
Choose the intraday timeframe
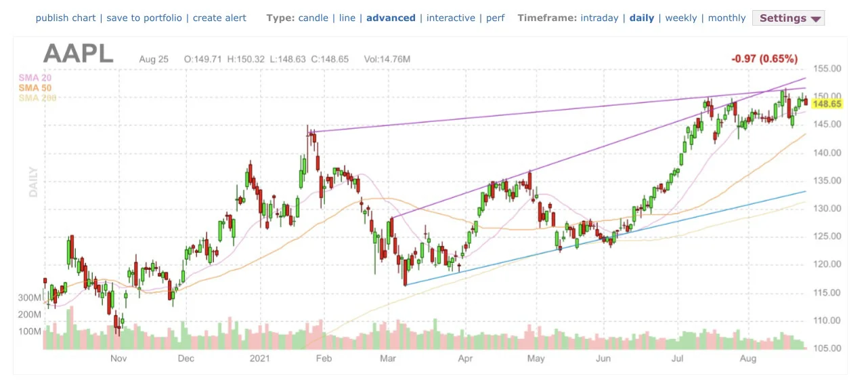[599, 18]
